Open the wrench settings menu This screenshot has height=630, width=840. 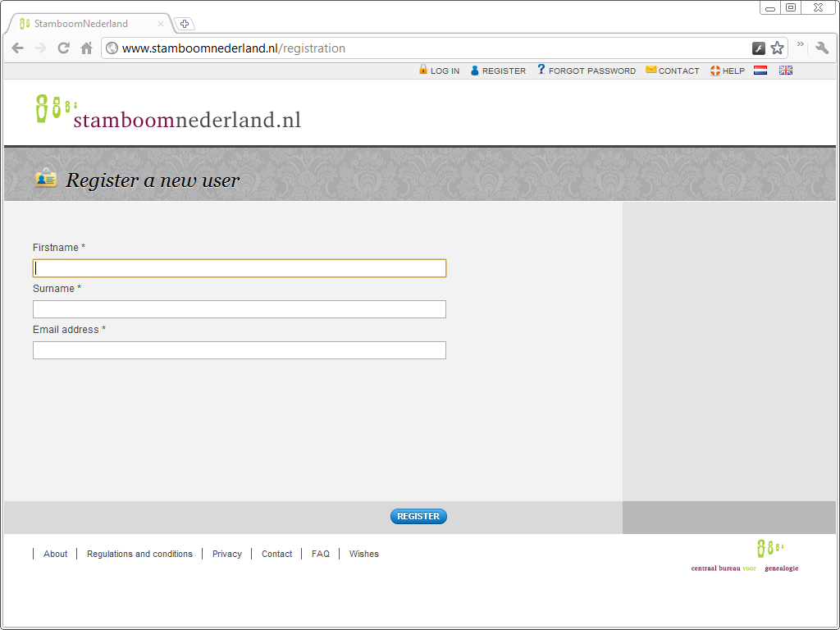pyautogui.click(x=822, y=48)
